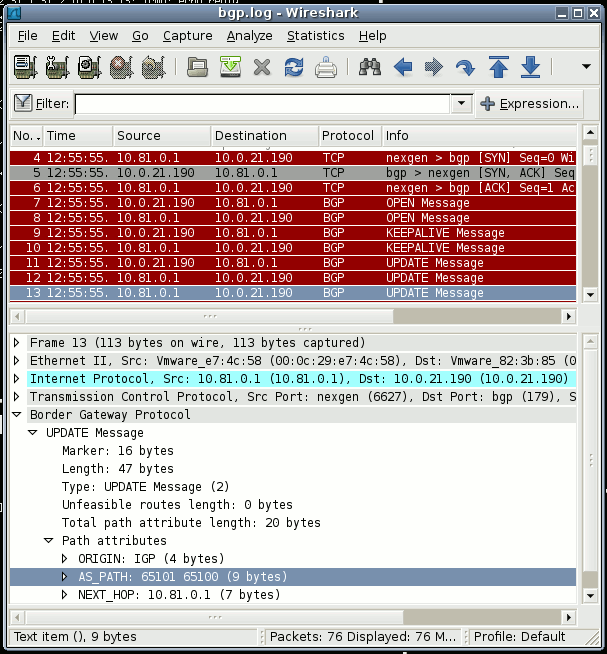The image size is (607, 654).
Task: Click packet details vertical scrollbar up arrow
Action: (x=590, y=342)
